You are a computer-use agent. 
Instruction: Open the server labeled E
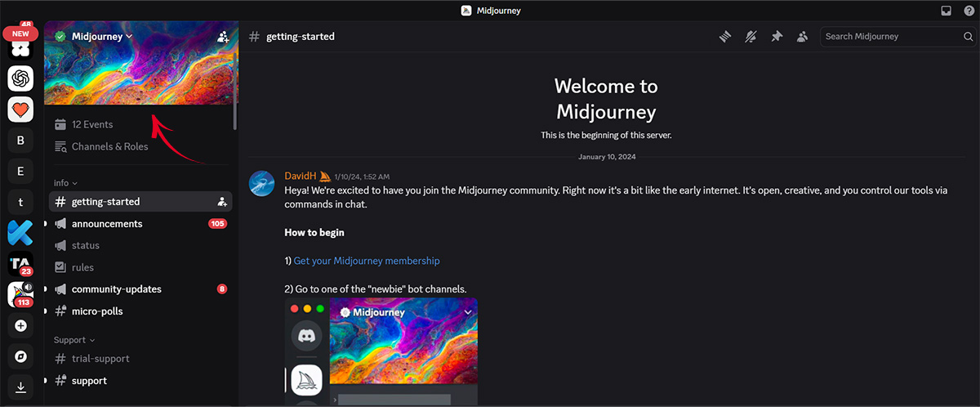20,171
